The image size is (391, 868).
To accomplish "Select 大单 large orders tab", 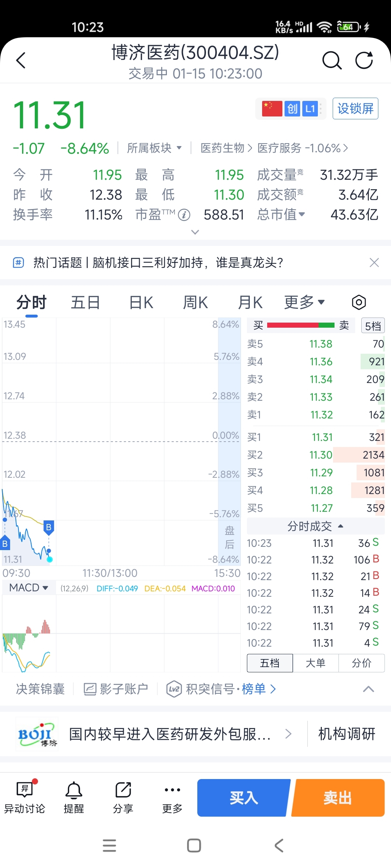I will pyautogui.click(x=316, y=663).
